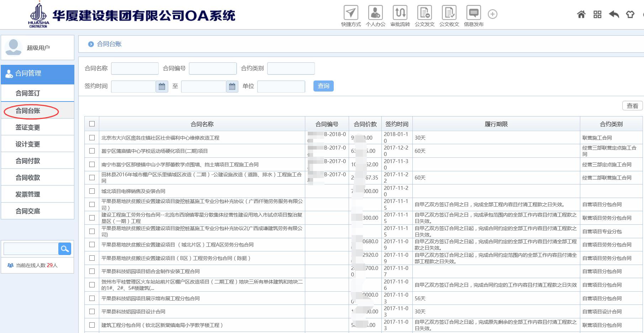Click the plus icon to add shortcut

pyautogui.click(x=492, y=14)
